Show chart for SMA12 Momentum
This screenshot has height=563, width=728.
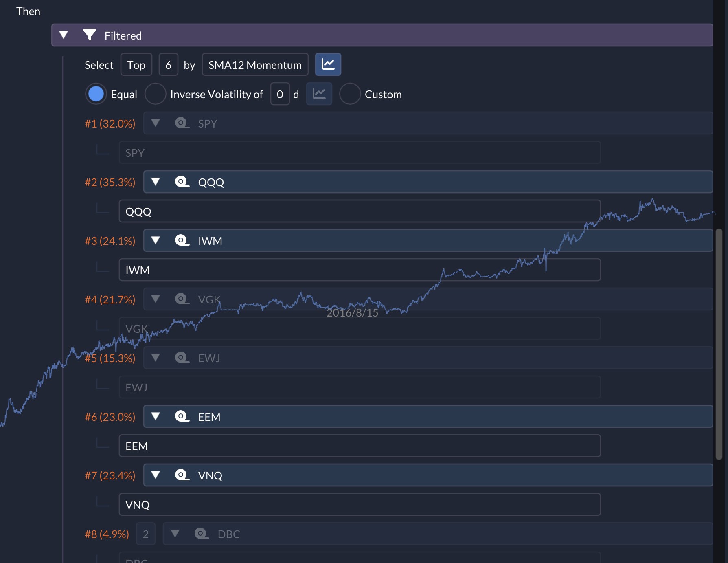[328, 64]
